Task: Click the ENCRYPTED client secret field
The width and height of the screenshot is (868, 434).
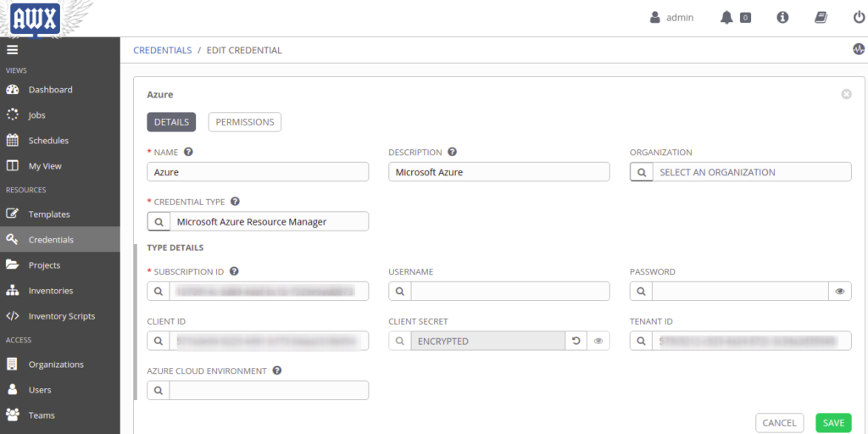Action: (487, 341)
